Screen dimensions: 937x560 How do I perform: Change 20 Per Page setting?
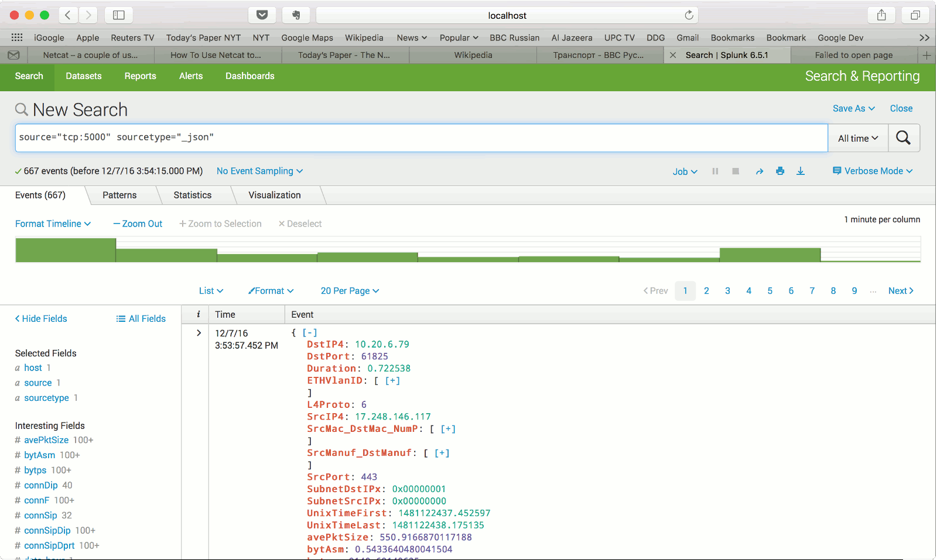click(350, 291)
